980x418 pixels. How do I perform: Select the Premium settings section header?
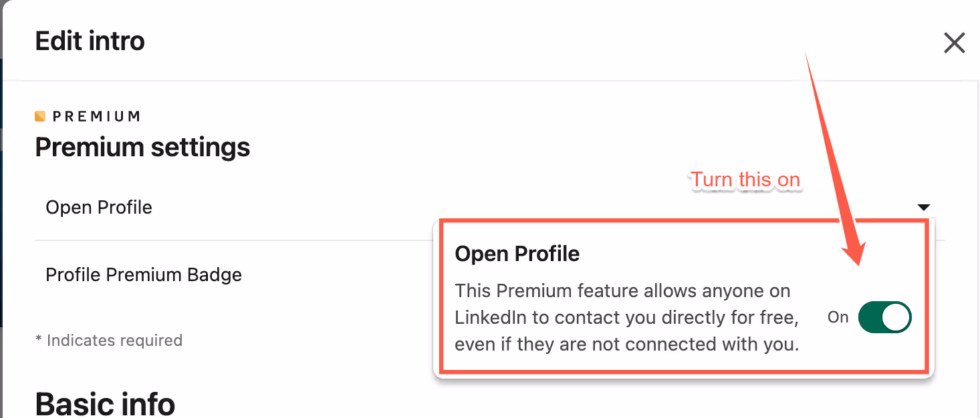point(142,147)
